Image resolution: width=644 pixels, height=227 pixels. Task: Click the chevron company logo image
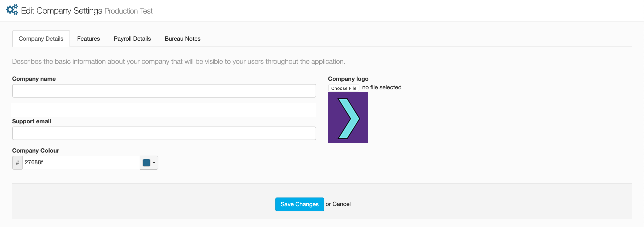point(348,117)
